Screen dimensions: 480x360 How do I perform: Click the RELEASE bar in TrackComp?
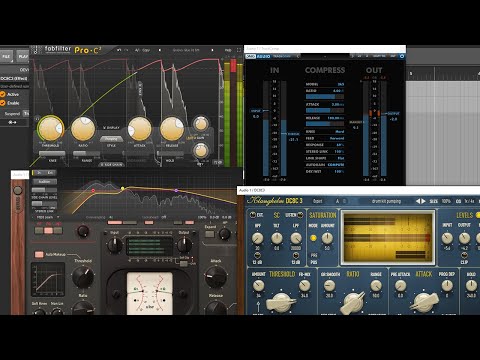[325, 124]
